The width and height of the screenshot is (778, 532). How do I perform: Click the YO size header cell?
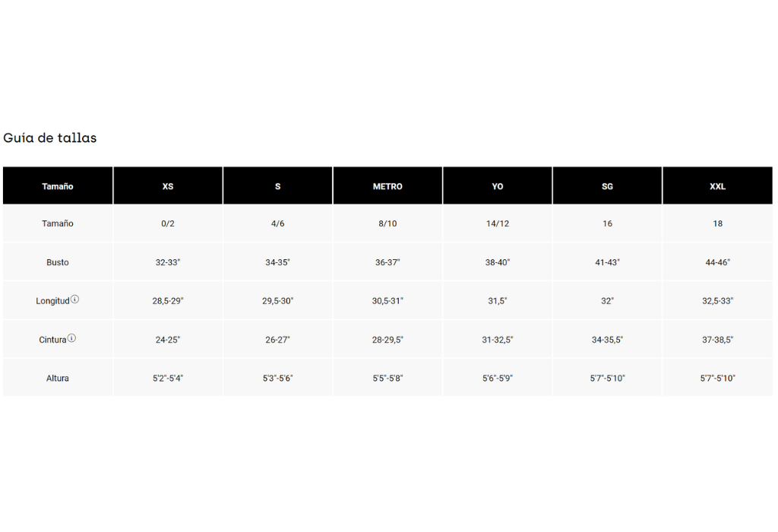[497, 185]
